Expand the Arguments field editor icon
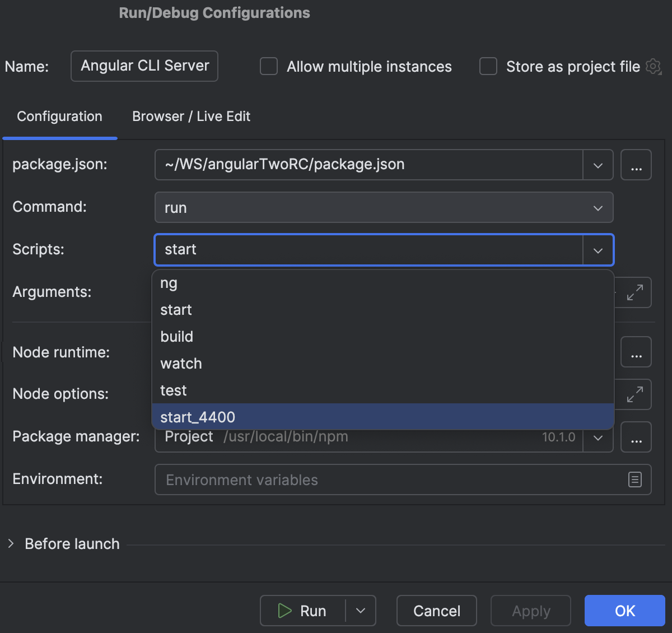Screen dimensions: 672x633 pyautogui.click(x=636, y=292)
